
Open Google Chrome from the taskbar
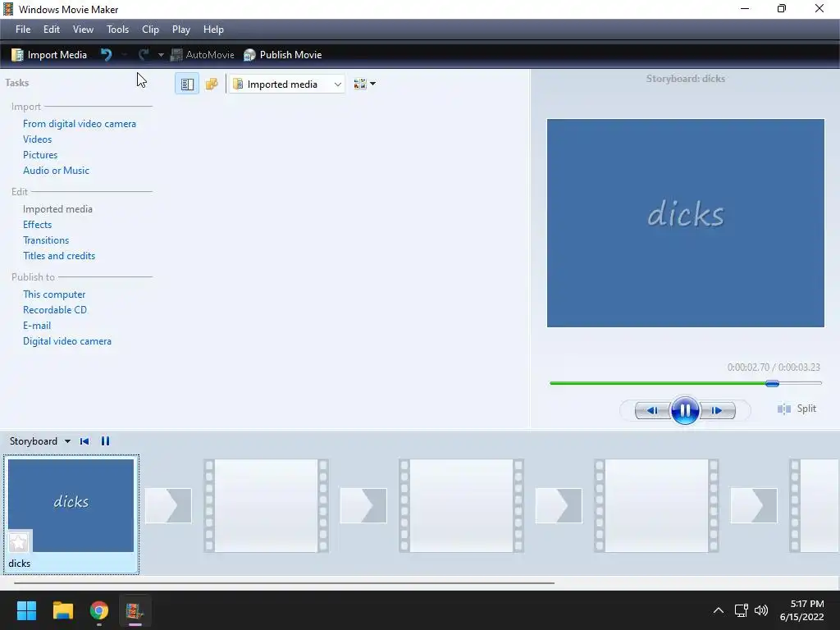point(99,610)
